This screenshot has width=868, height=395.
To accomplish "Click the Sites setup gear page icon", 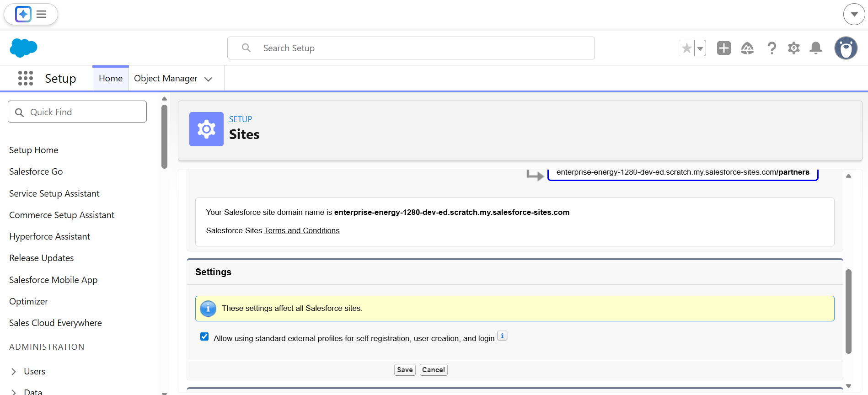I will [x=206, y=129].
